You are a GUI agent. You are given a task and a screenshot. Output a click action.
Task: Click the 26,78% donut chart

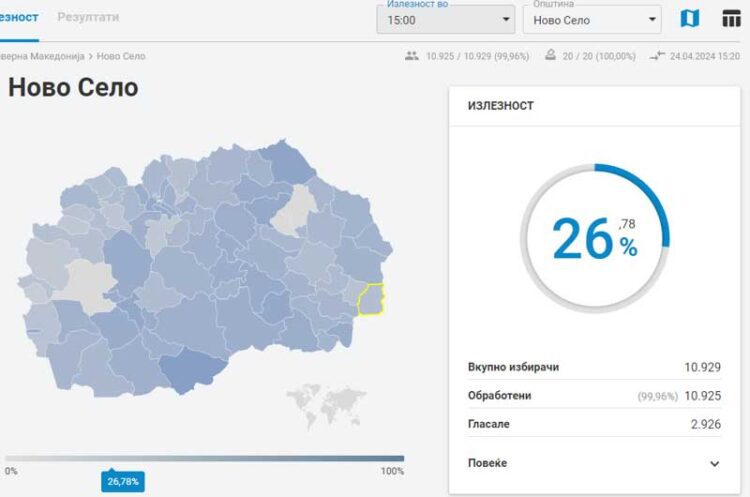[x=594, y=238]
